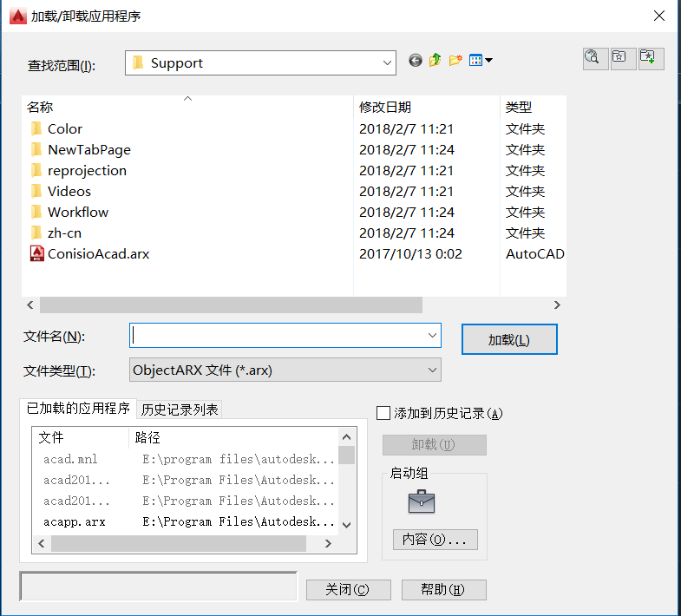
Task: Click the Color folder name
Action: 65,128
